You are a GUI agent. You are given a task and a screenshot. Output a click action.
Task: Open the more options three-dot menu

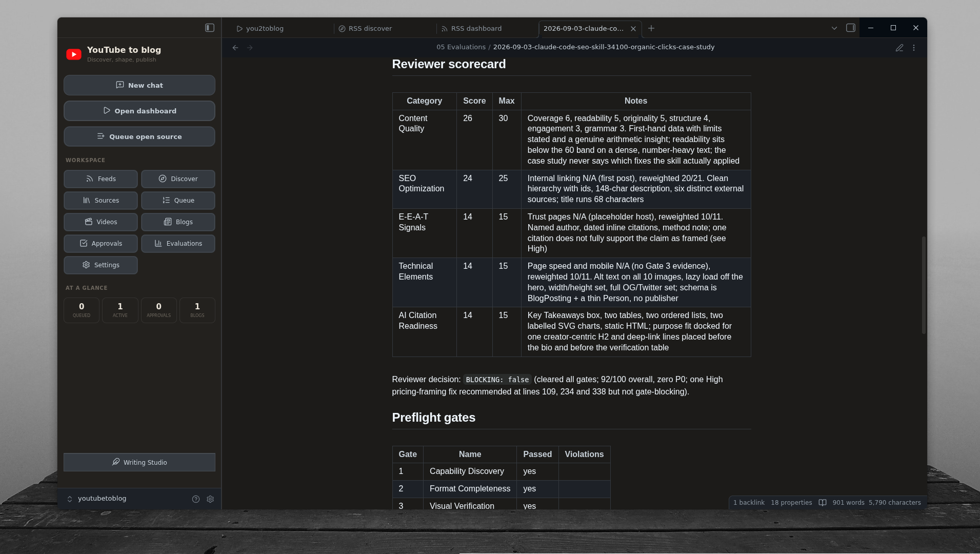tap(914, 48)
